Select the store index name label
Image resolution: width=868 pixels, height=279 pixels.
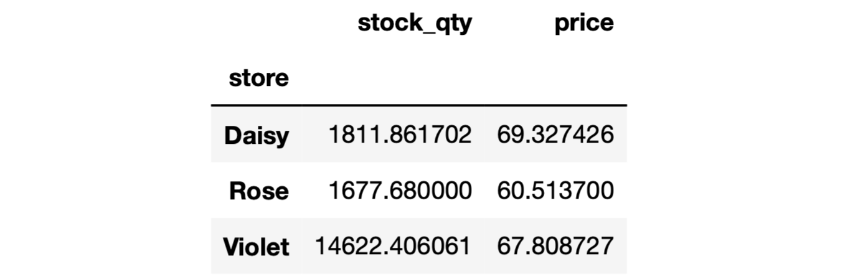click(258, 78)
